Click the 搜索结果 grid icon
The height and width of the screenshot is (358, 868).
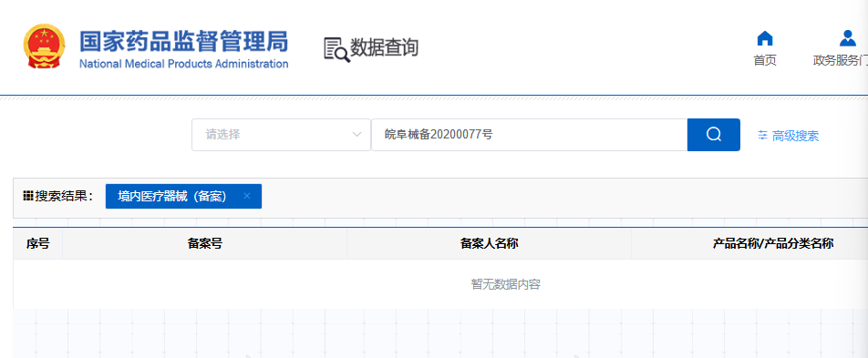click(28, 195)
